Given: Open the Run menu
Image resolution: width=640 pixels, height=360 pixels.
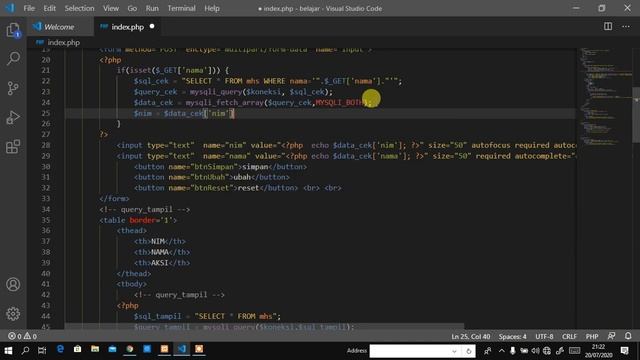Looking at the screenshot, I should tap(152, 8).
